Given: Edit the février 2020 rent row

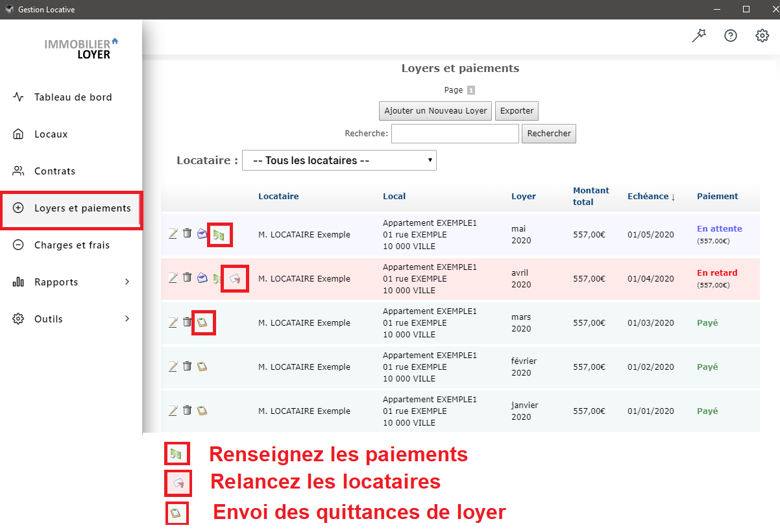Looking at the screenshot, I should (x=173, y=366).
